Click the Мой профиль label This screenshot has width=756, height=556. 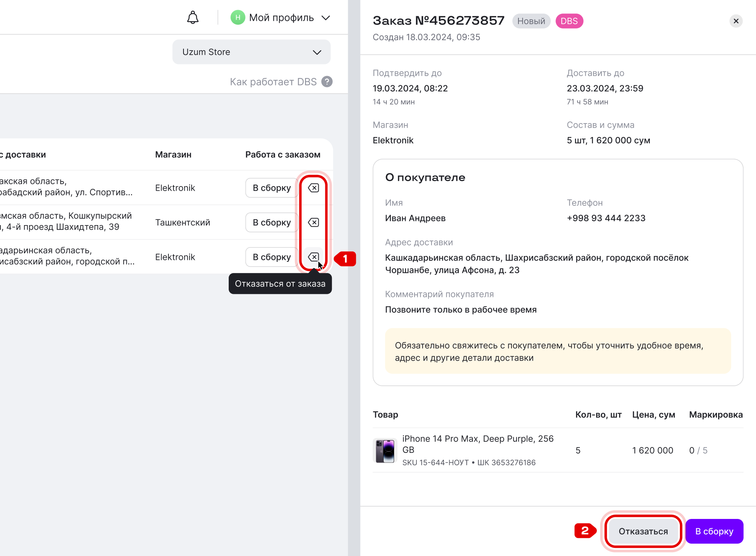(281, 18)
